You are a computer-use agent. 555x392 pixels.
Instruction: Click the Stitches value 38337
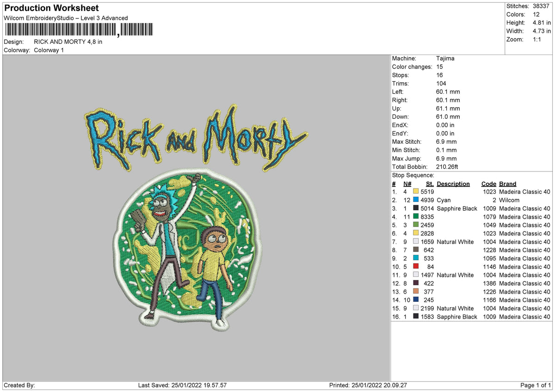pos(542,6)
